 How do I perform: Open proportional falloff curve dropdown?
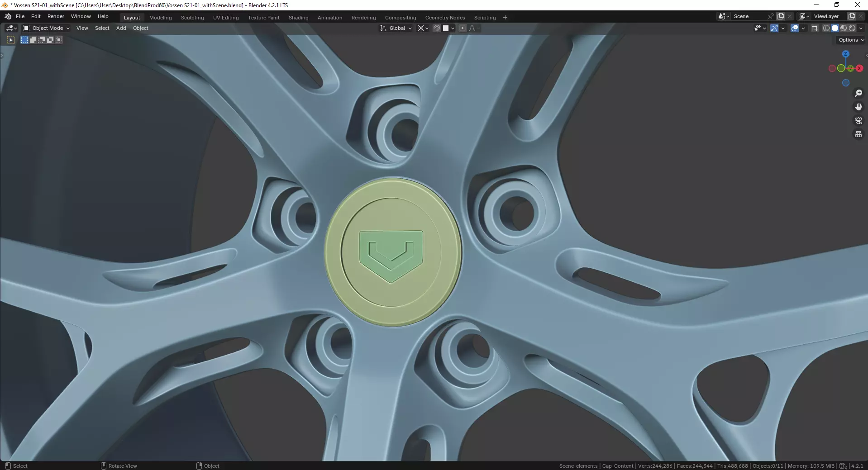473,28
